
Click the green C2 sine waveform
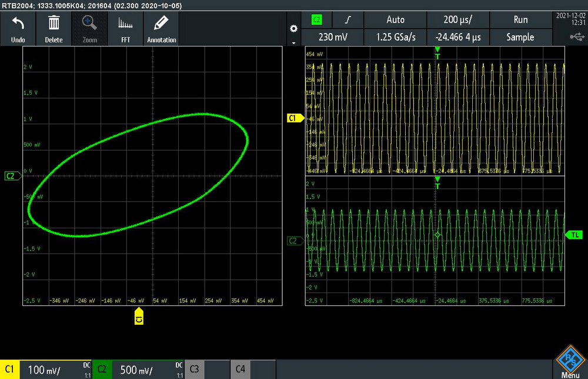click(435, 240)
